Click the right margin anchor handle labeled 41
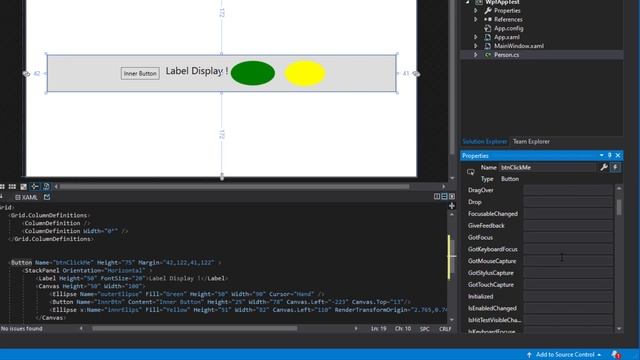 pyautogui.click(x=416, y=73)
